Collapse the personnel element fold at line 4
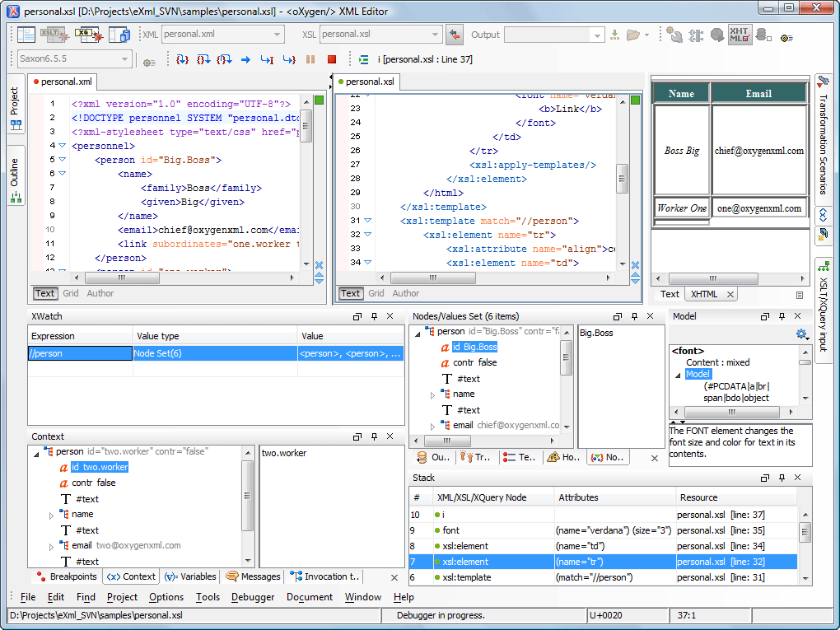The width and height of the screenshot is (840, 630). tap(62, 145)
